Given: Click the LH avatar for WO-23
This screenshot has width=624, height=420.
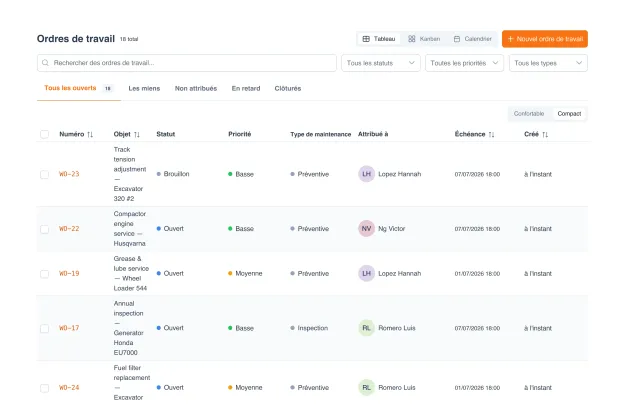Looking at the screenshot, I should point(367,174).
